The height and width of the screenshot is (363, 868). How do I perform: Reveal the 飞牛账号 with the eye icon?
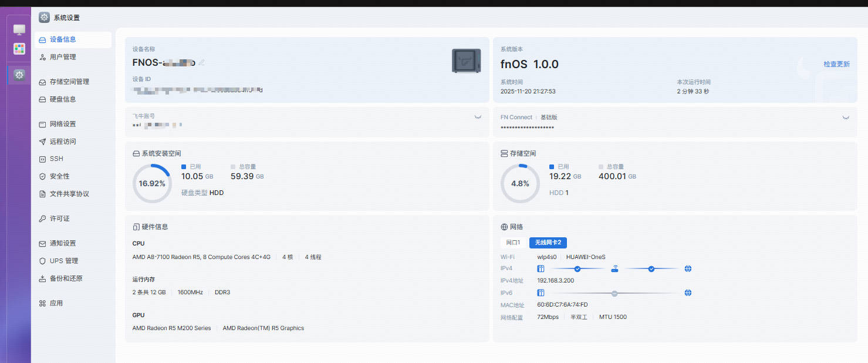click(x=478, y=117)
